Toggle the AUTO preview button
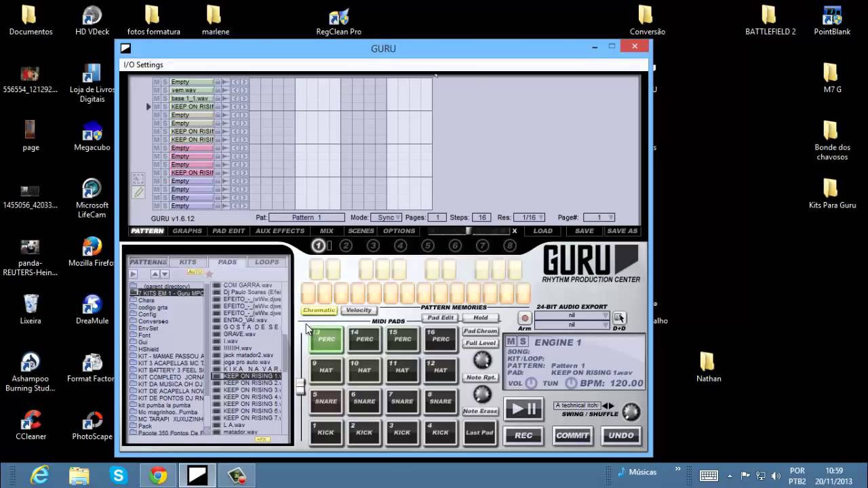 (x=195, y=272)
